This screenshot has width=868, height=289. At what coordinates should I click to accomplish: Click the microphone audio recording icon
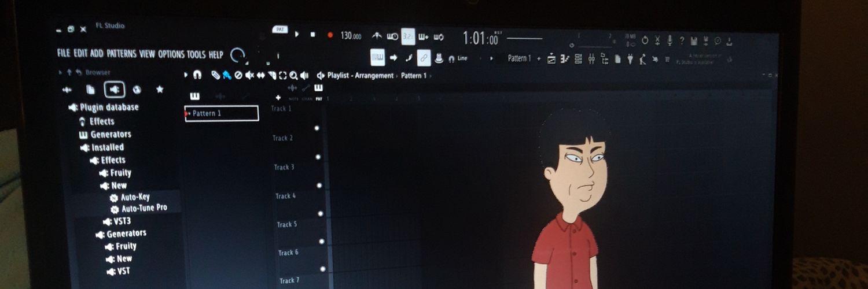pos(670,40)
